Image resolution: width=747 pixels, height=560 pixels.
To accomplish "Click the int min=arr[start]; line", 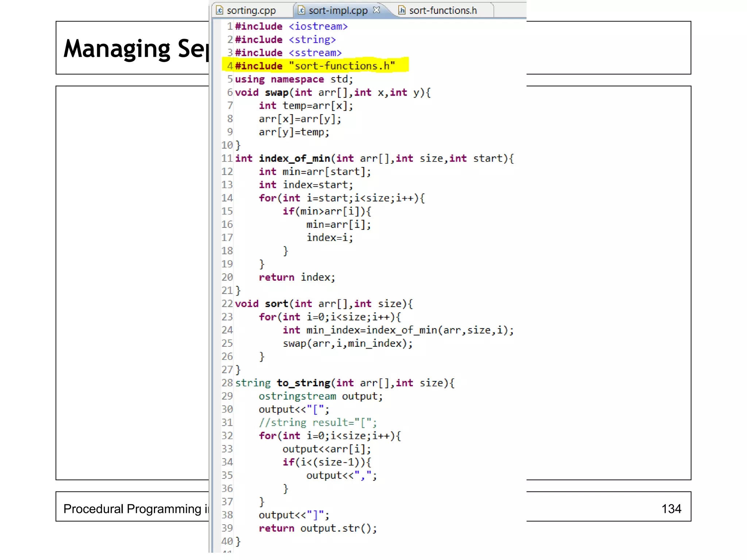I will 315,172.
